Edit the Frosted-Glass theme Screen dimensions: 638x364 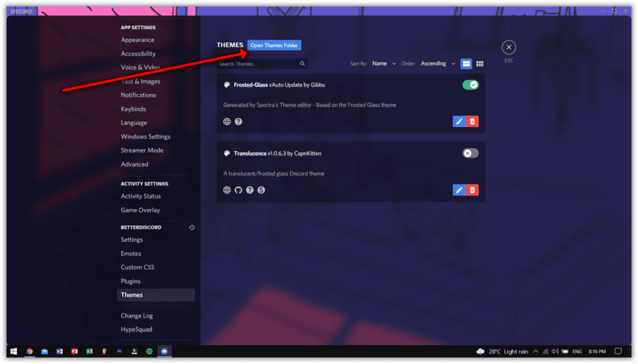coord(459,121)
